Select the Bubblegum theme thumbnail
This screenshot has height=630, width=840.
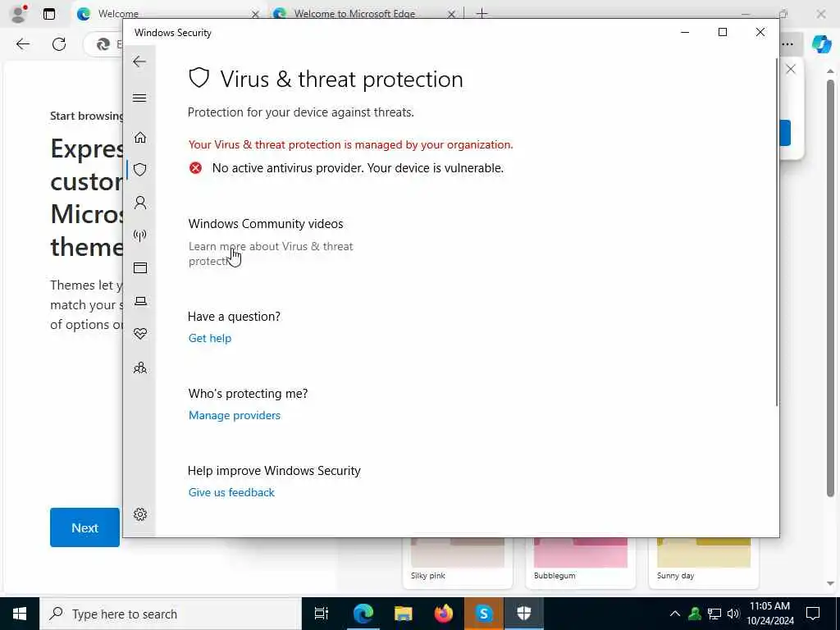[x=581, y=560]
